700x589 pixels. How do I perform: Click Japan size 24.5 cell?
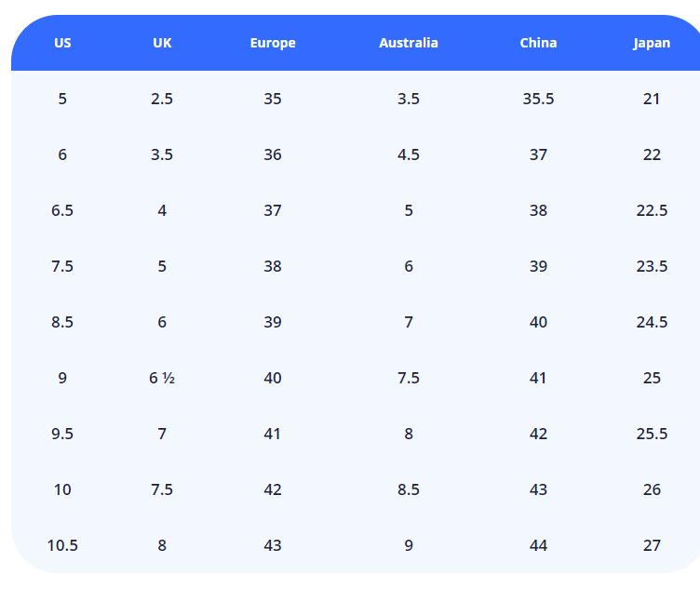tap(652, 322)
